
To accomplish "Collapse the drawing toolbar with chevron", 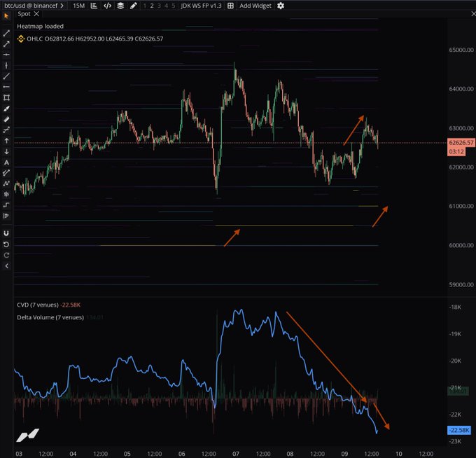I will [6, 266].
